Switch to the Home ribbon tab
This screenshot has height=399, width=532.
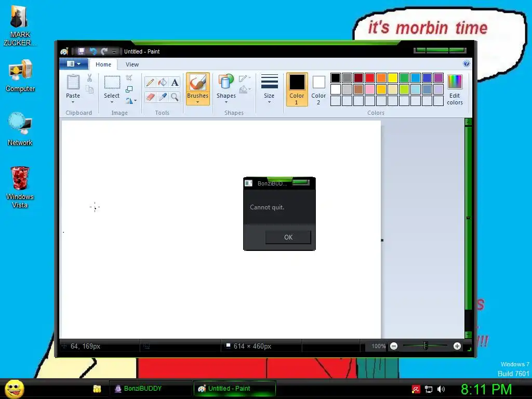tap(103, 64)
